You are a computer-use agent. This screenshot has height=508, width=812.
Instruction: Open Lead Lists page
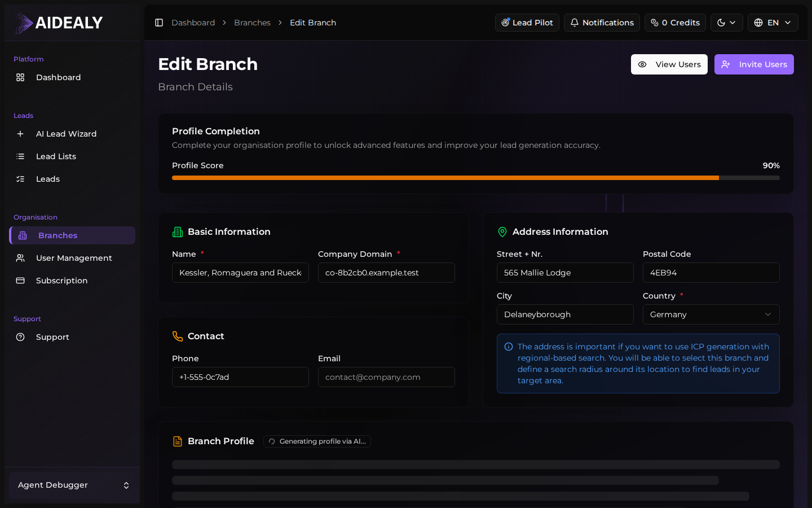72,156
